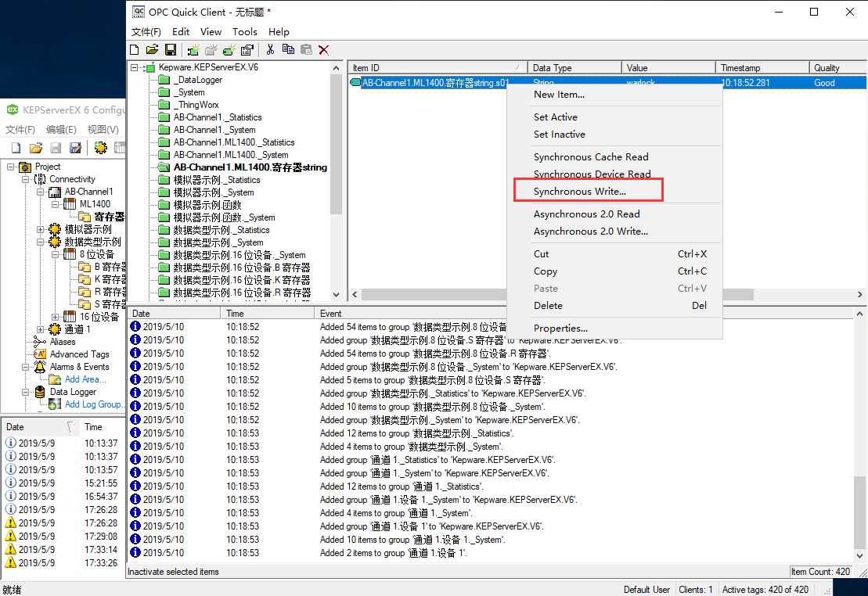Image resolution: width=868 pixels, height=596 pixels.
Task: Click the New document icon in OPC Quick Client toolbar
Action: pos(135,50)
